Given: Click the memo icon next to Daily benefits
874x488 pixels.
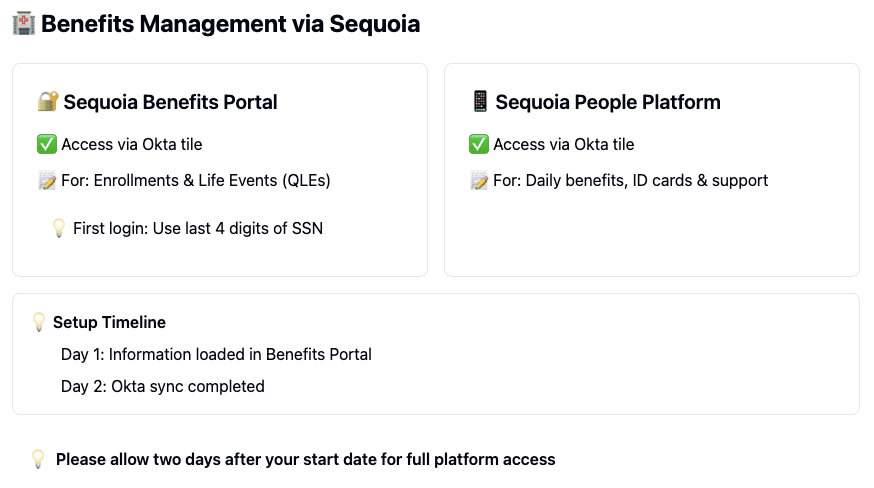Looking at the screenshot, I should [479, 181].
